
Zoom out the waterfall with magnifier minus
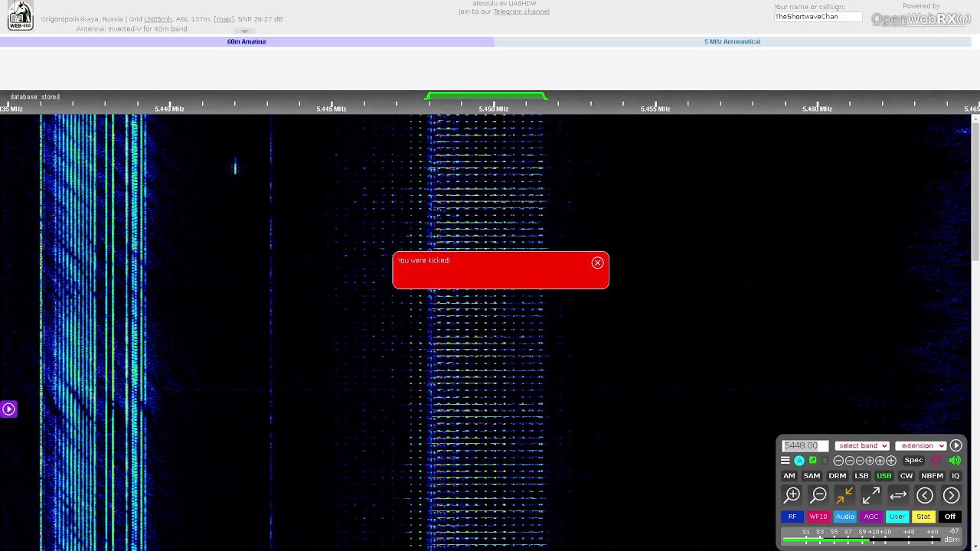click(818, 496)
